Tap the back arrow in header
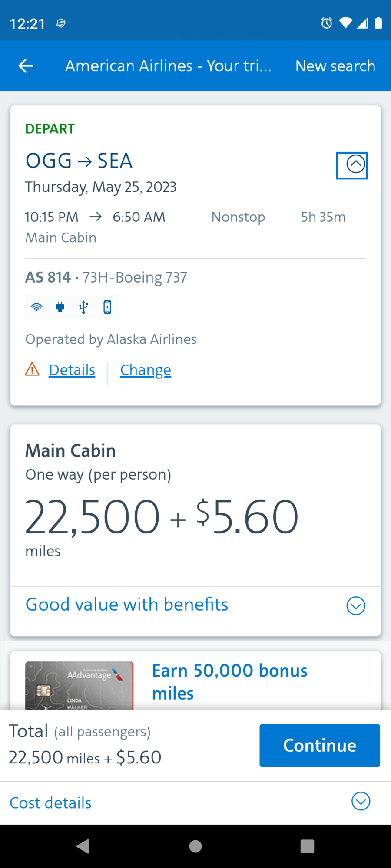The image size is (391, 868). coord(26,66)
